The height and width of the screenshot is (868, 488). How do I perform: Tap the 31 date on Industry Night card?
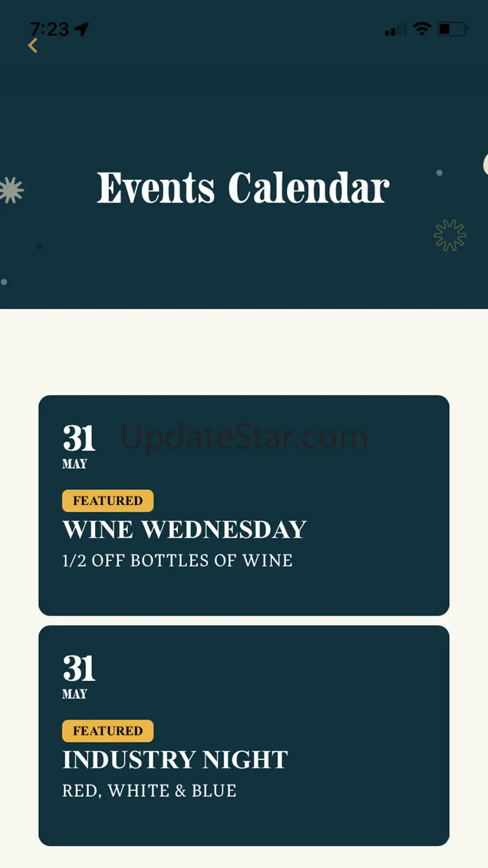[x=79, y=669]
